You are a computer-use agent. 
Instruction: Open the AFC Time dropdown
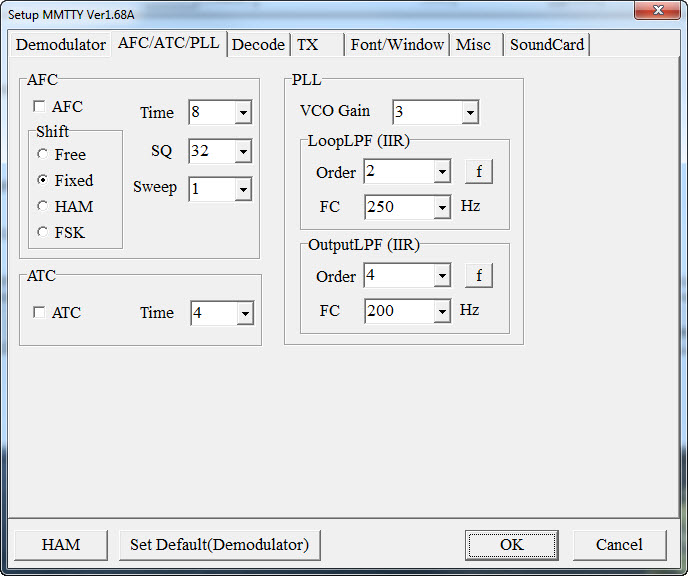click(243, 113)
